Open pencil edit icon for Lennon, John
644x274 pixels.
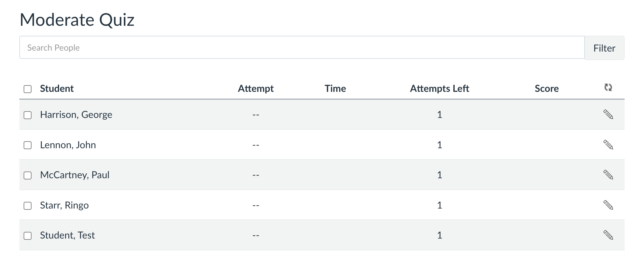tap(608, 145)
